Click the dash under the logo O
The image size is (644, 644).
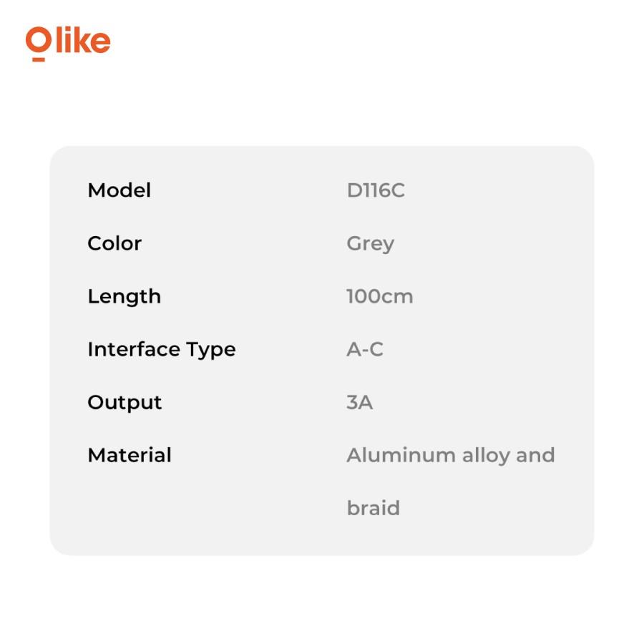tap(39, 59)
